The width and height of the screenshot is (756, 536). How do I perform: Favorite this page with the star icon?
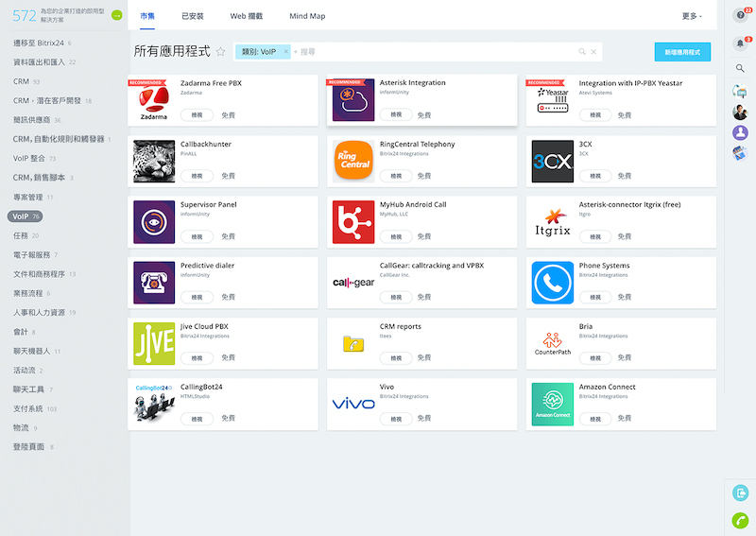pos(220,52)
